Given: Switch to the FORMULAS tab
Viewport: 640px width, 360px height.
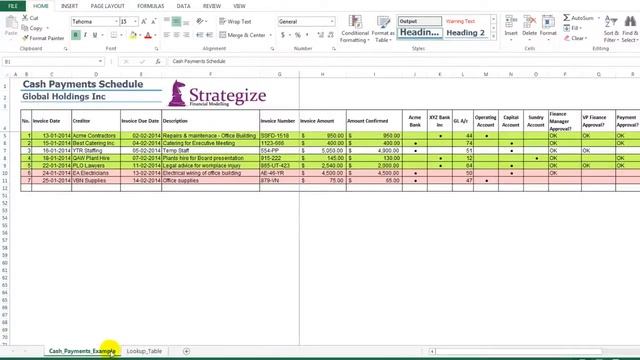Looking at the screenshot, I should coord(151,6).
